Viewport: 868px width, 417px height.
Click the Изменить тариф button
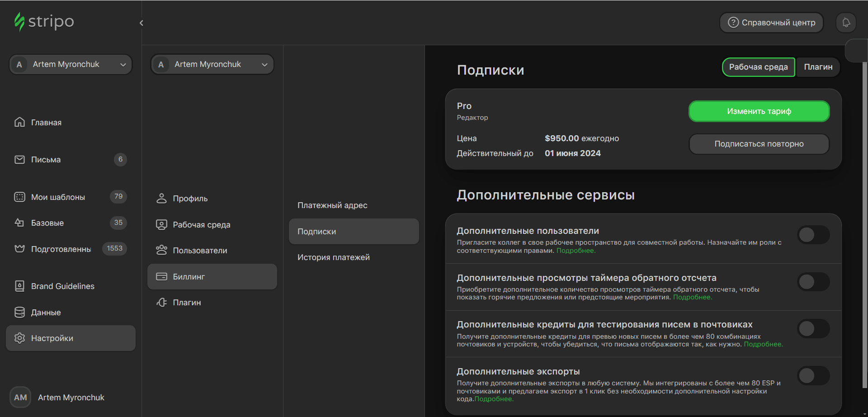click(759, 111)
